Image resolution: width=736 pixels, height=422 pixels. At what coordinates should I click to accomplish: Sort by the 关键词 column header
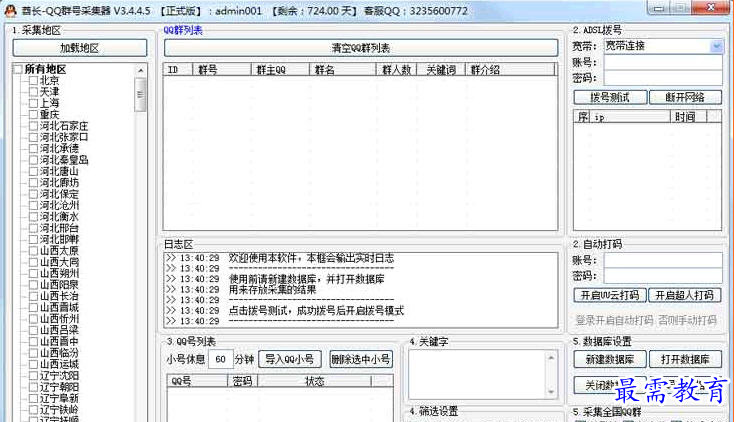441,69
